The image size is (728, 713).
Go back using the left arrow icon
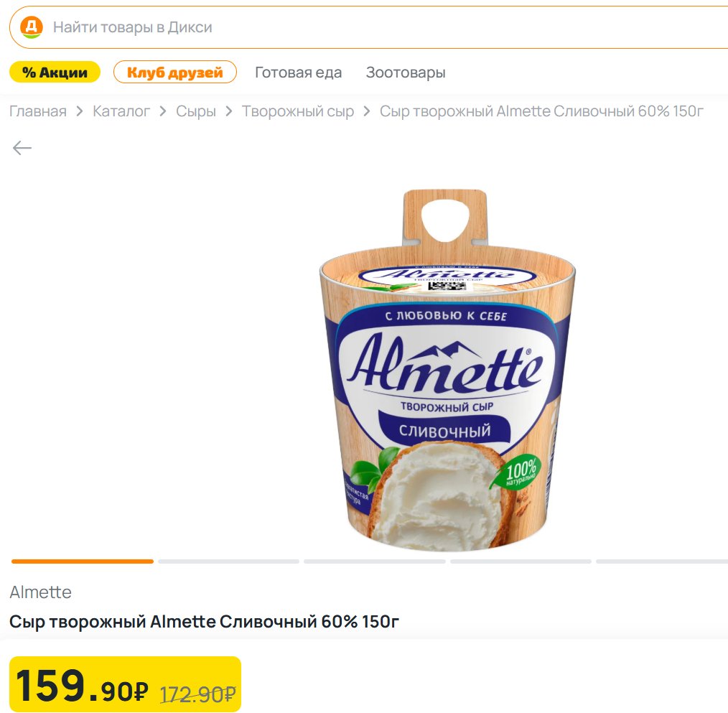click(x=22, y=148)
